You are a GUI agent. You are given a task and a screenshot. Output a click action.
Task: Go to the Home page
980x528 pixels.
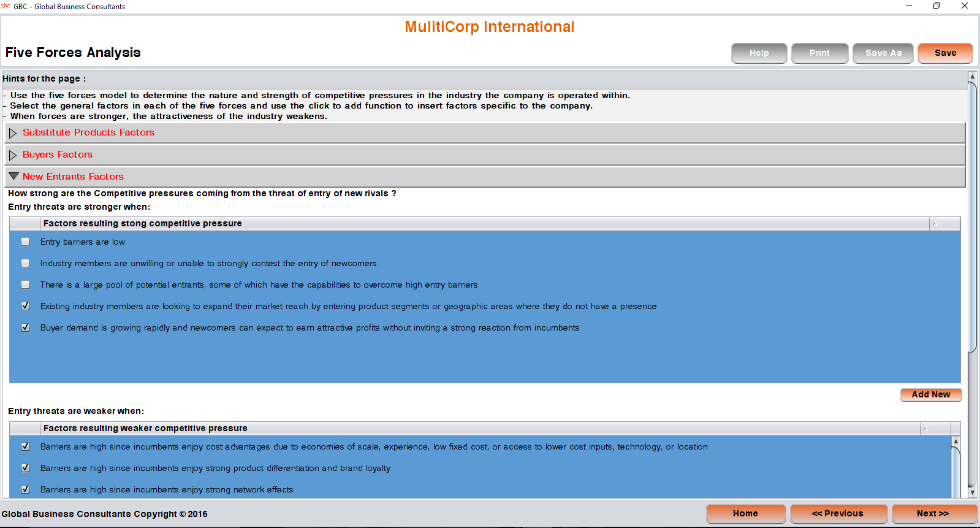(x=745, y=513)
